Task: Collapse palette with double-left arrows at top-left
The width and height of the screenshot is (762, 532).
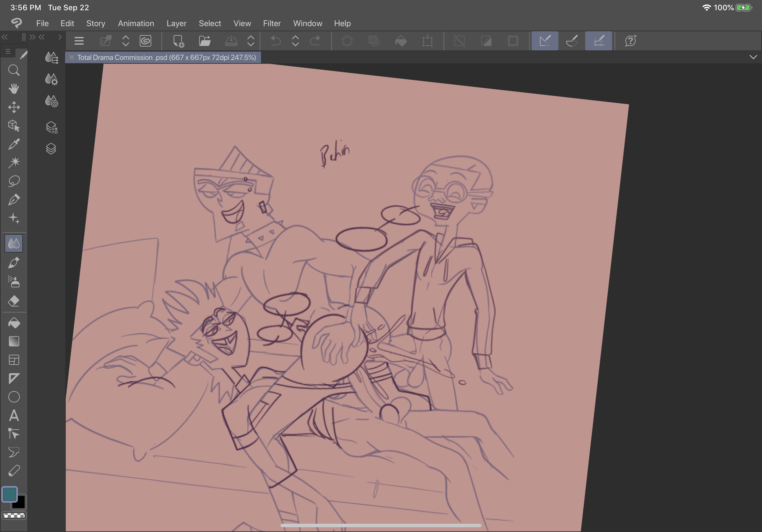Action: [x=5, y=37]
